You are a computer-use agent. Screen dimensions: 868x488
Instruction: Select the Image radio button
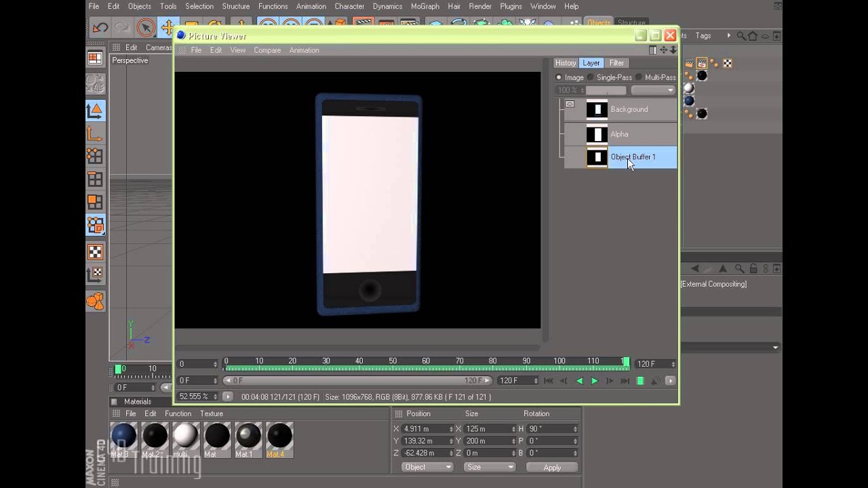tap(559, 77)
